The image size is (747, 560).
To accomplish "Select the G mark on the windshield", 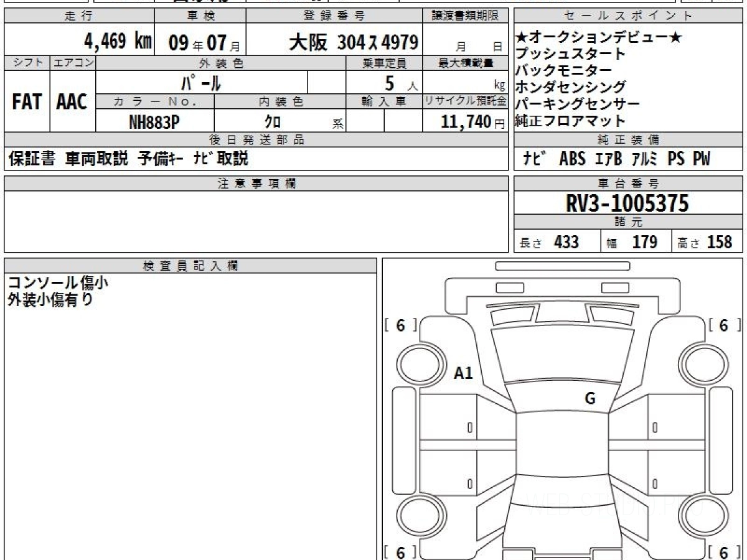I will coord(590,399).
